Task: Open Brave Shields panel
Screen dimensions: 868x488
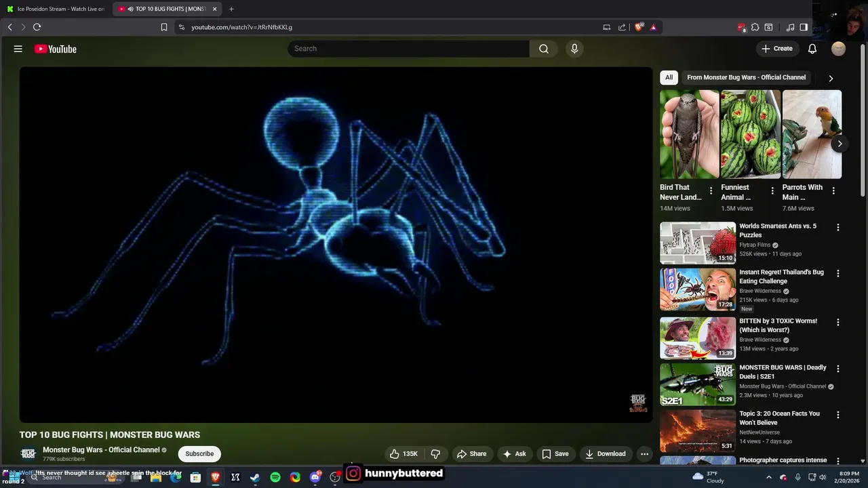Action: [x=639, y=27]
